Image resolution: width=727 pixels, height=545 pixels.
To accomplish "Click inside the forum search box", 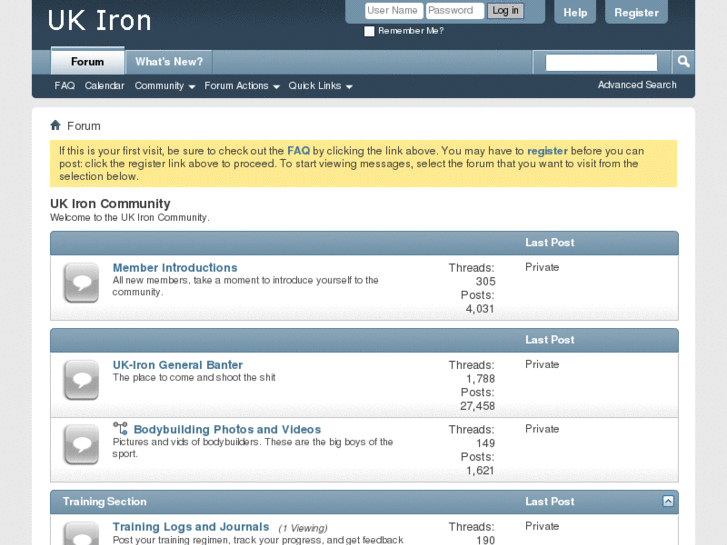I will tap(601, 62).
